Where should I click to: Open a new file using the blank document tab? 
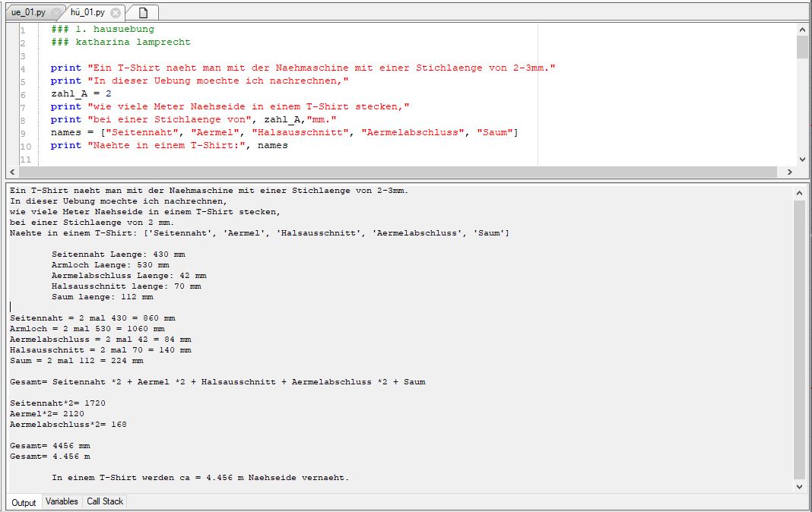tap(144, 11)
